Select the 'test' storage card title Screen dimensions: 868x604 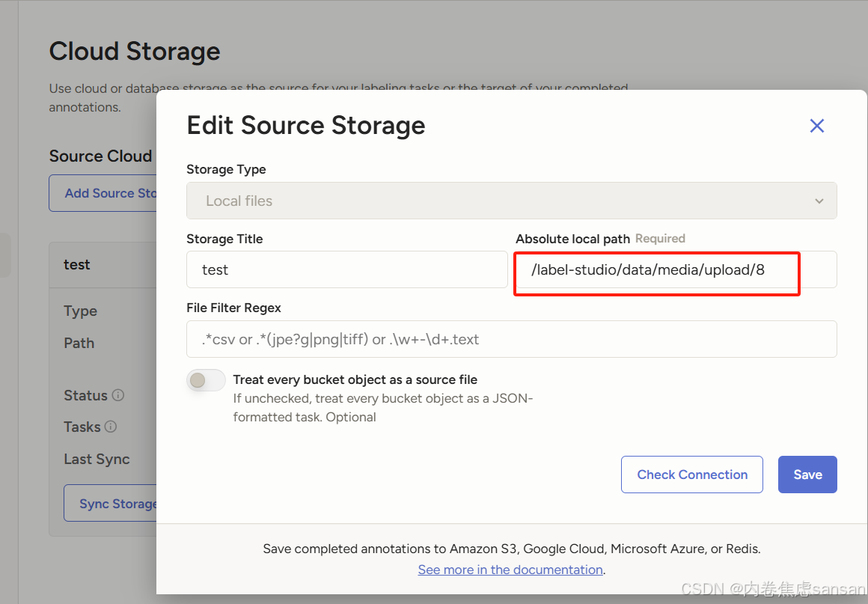pos(77,264)
